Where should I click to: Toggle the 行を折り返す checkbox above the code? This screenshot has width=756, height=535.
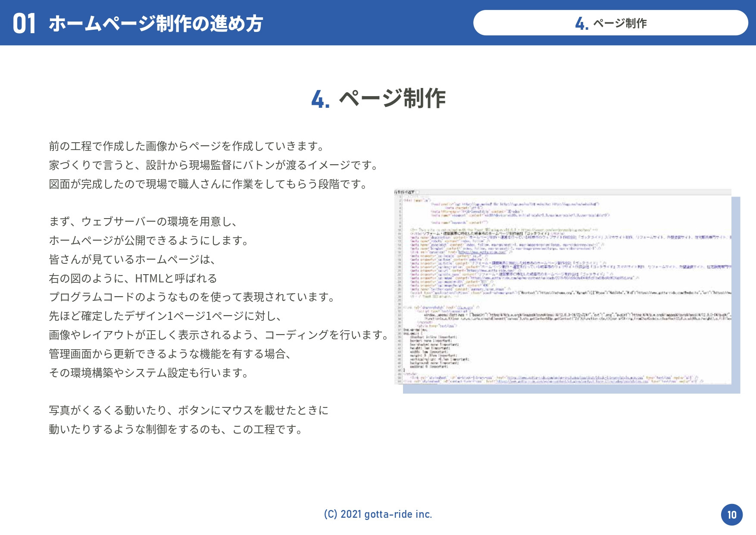point(417,192)
